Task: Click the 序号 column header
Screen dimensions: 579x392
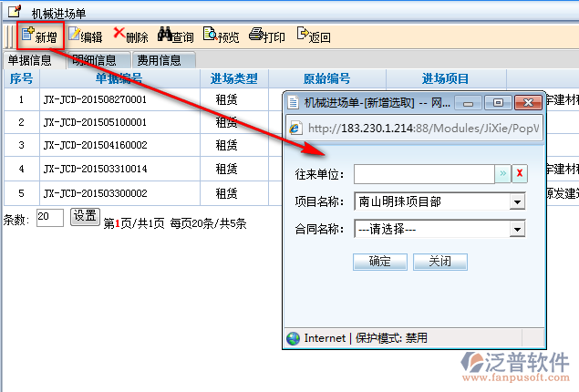Action: (x=21, y=78)
